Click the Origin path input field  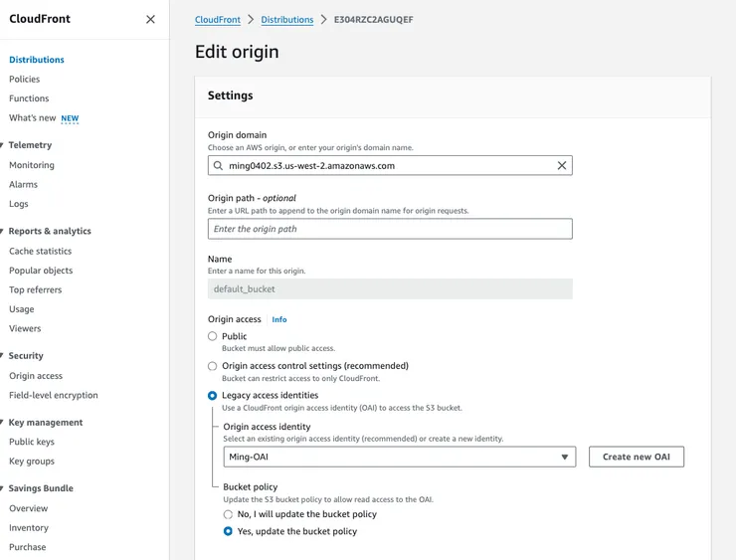click(390, 229)
